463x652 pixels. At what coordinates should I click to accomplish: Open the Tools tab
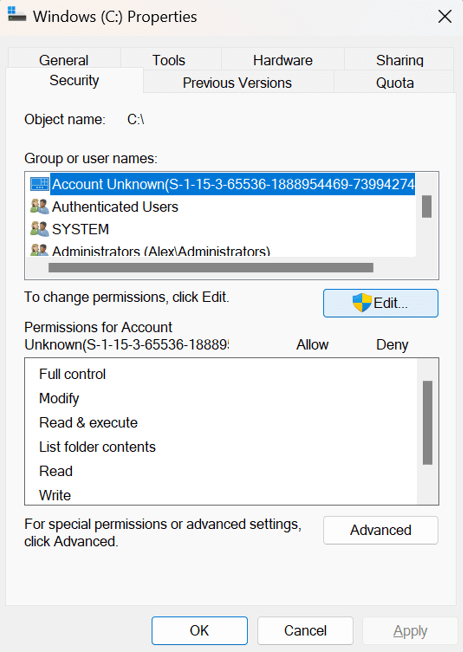tap(169, 60)
